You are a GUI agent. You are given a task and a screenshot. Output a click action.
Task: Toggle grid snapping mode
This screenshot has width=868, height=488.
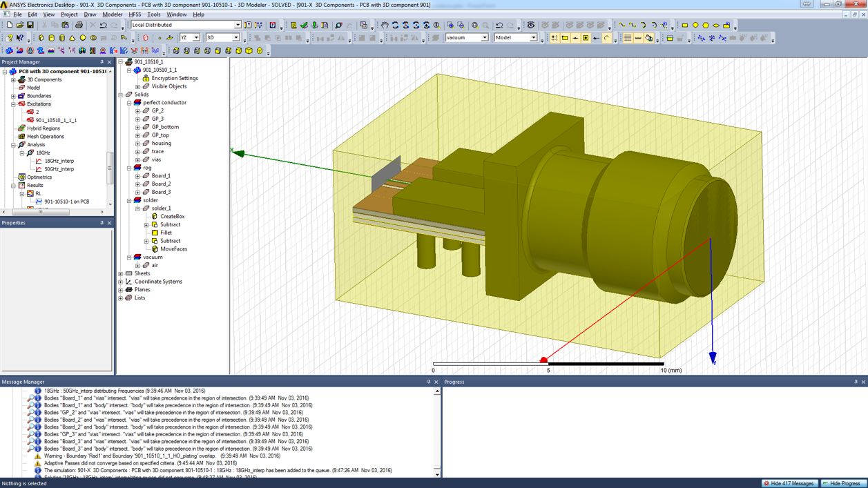(554, 38)
